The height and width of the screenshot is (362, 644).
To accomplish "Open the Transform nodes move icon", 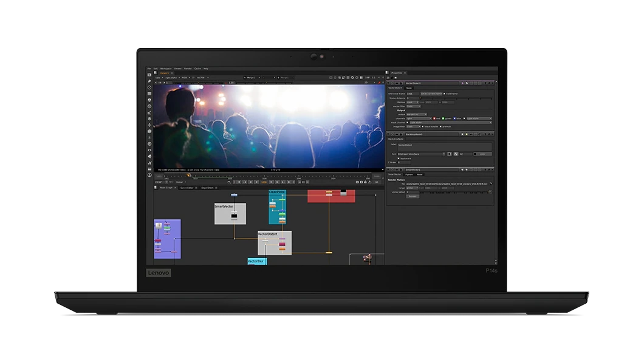I will 149,125.
